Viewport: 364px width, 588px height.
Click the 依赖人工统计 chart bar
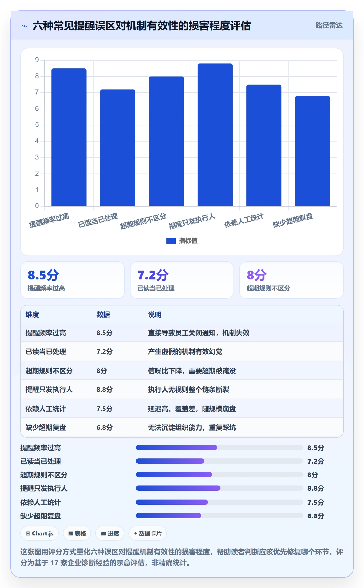point(264,145)
